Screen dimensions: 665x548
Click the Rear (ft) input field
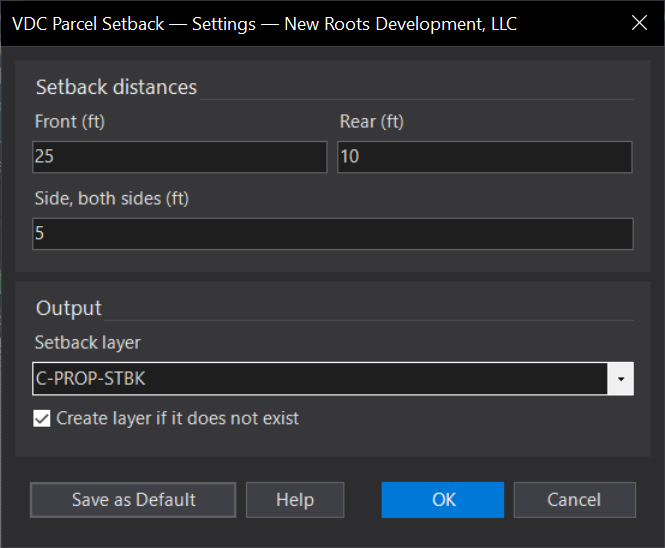point(485,157)
